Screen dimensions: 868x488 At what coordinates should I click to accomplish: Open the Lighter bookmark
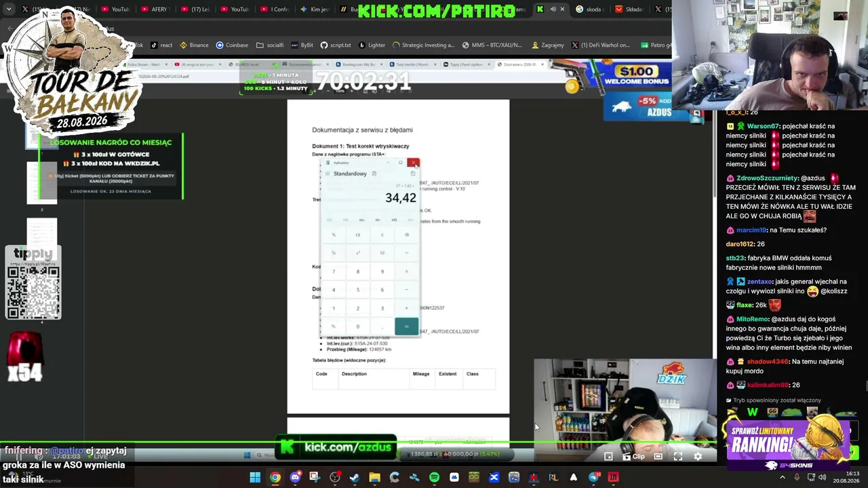pyautogui.click(x=372, y=45)
